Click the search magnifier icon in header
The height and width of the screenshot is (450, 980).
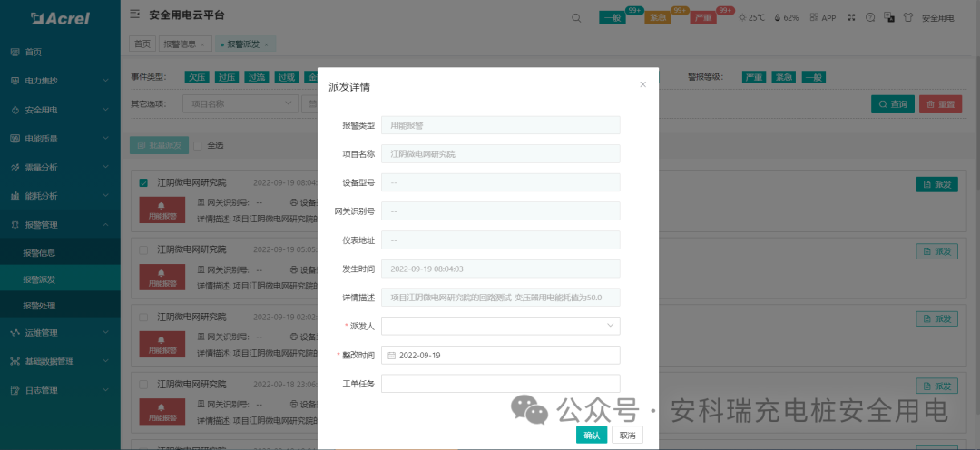pos(576,17)
